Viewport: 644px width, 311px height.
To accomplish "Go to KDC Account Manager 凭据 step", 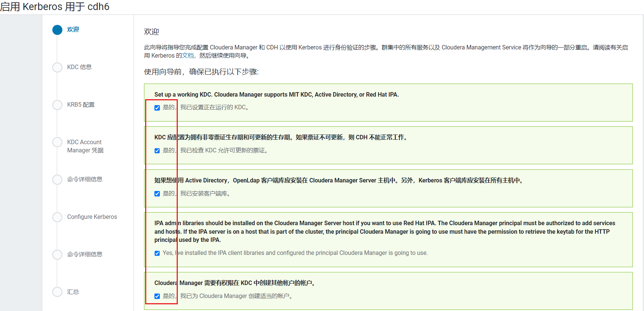I will 85,146.
